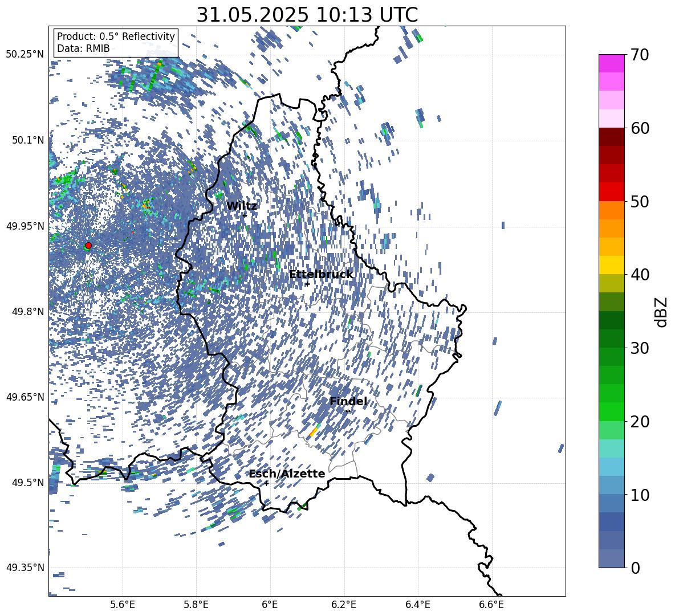
Task: Click the colorbar tick label 30
Action: click(x=640, y=348)
